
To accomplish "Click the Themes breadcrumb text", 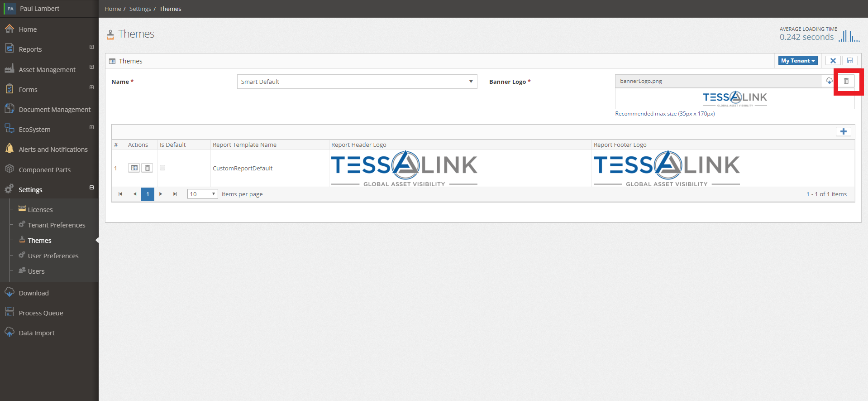I will click(x=170, y=9).
